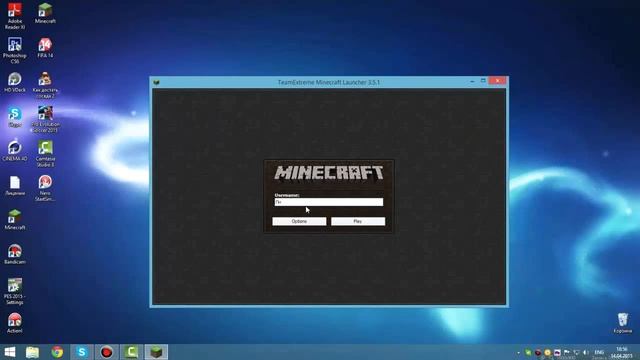Open Action Center flag tray icon
Viewport: 640px width, 360px height.
coord(567,352)
